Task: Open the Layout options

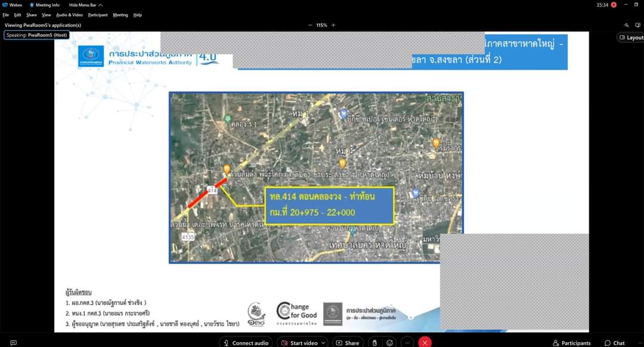Action: (631, 38)
